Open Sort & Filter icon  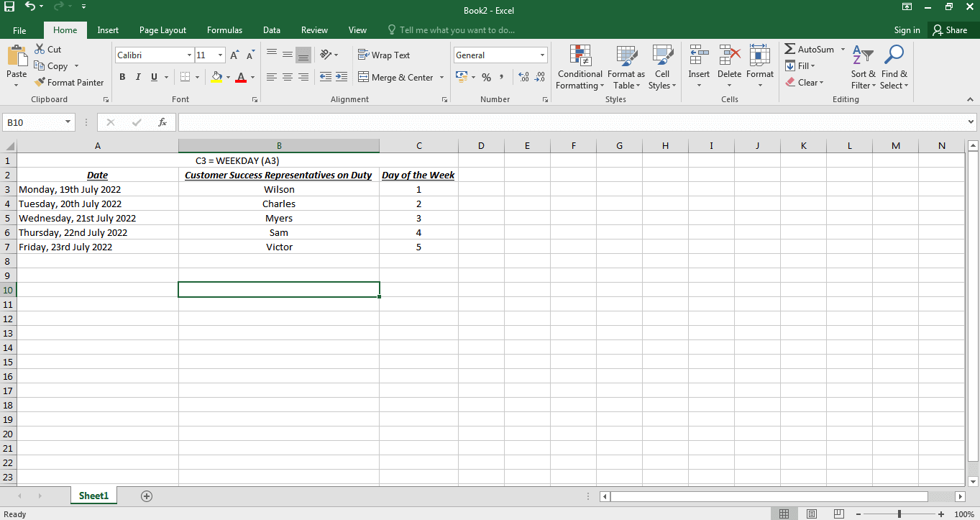tap(863, 55)
